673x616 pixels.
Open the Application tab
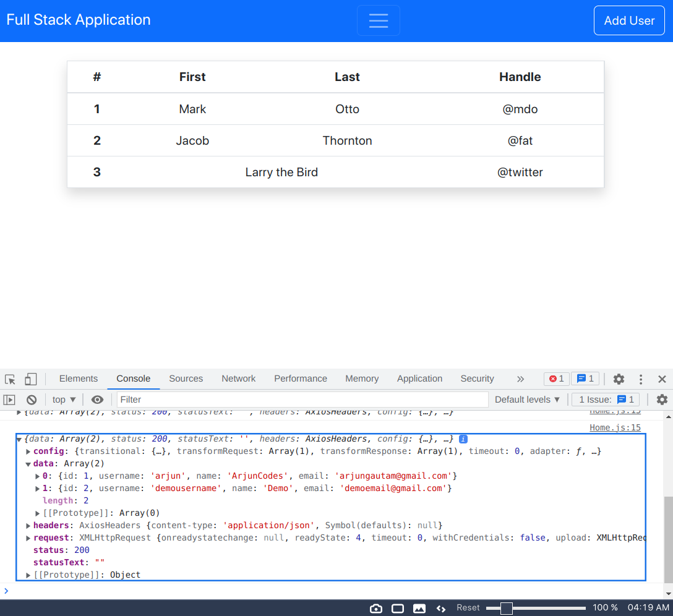click(419, 379)
